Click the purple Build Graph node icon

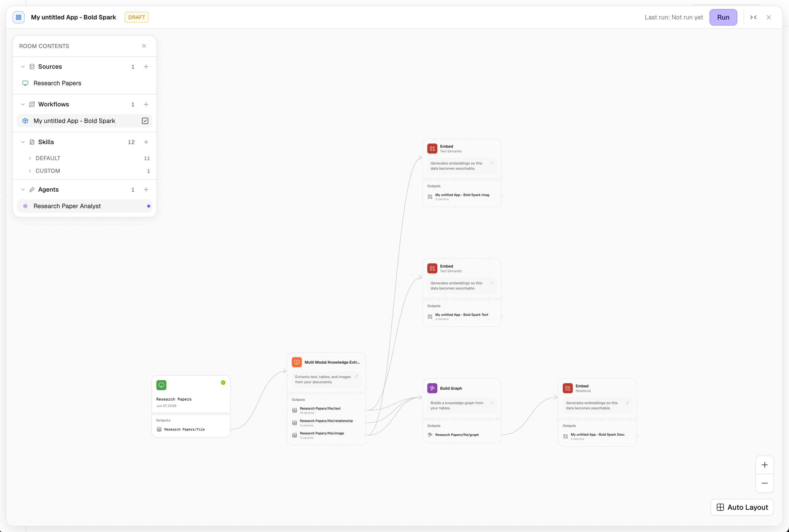tap(432, 388)
